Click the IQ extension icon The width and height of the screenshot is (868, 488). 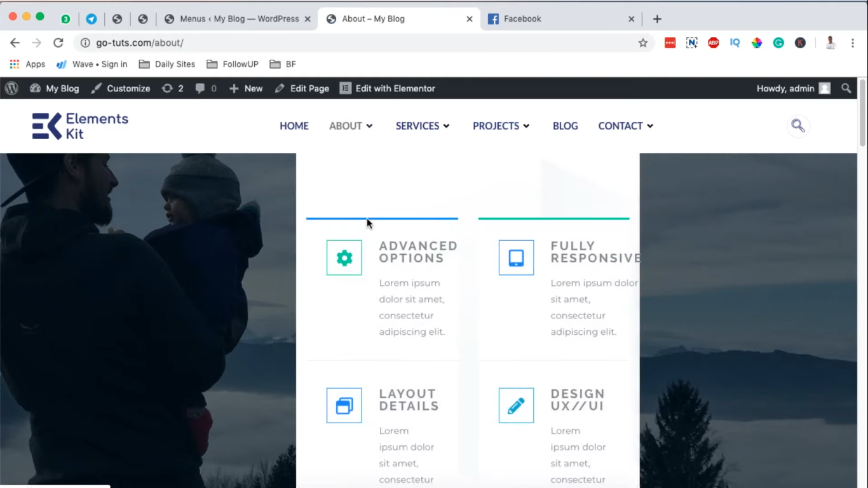735,43
